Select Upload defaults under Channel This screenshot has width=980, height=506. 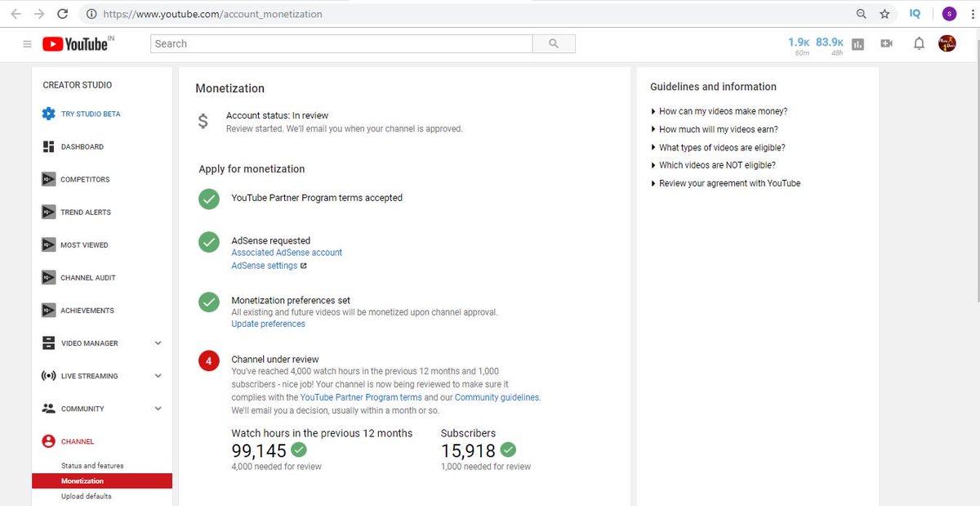86,496
